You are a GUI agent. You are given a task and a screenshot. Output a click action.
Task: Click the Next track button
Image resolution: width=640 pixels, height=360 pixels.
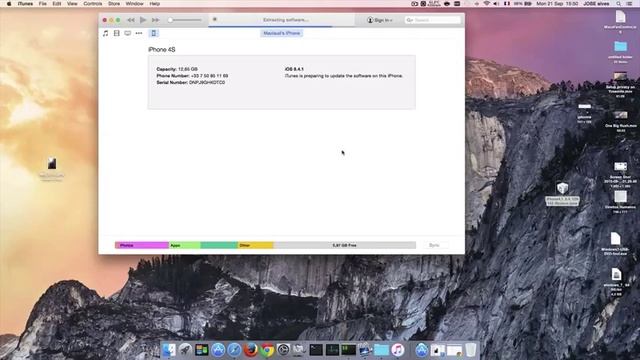156,20
